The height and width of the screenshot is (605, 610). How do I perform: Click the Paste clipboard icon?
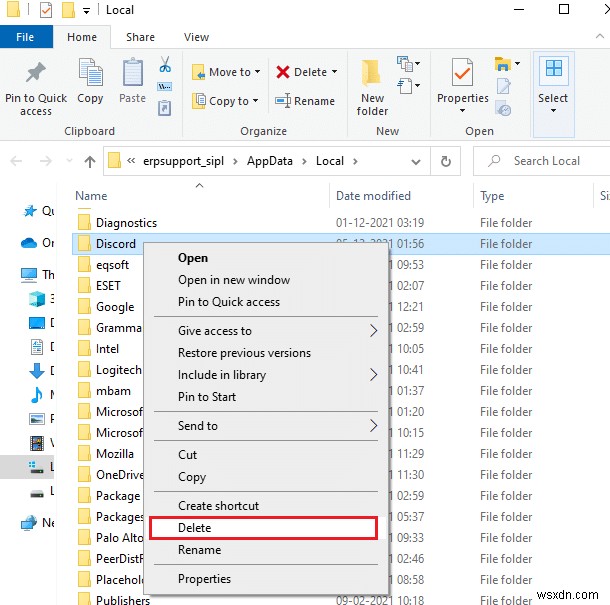[133, 72]
